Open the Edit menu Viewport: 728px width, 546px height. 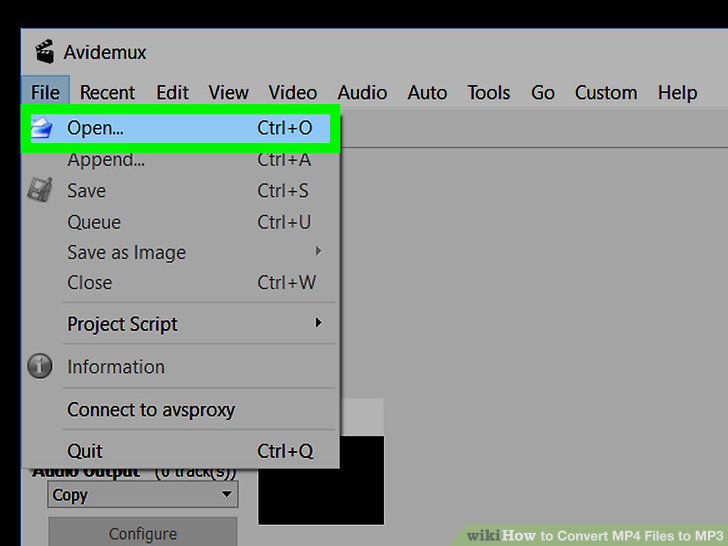[172, 93]
